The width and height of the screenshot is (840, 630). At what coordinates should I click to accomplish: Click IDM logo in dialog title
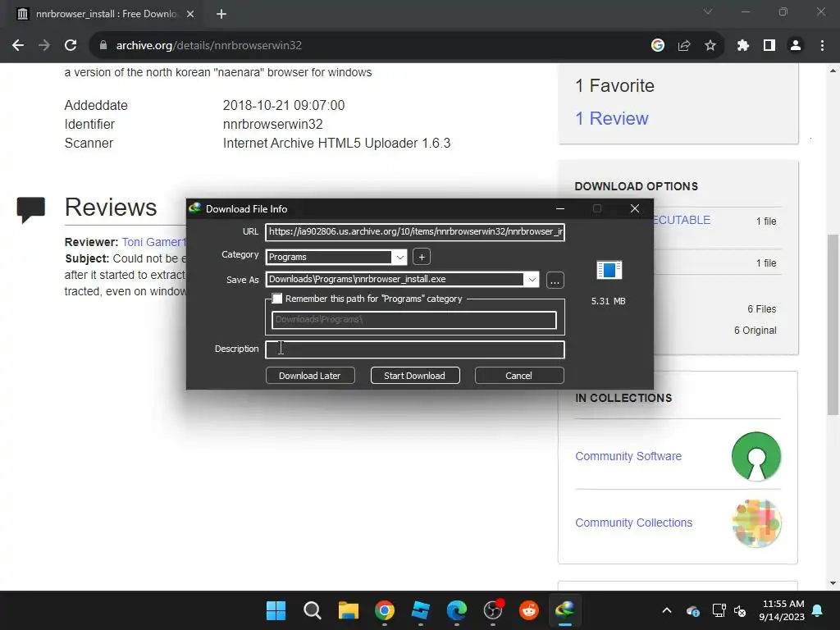coord(195,208)
